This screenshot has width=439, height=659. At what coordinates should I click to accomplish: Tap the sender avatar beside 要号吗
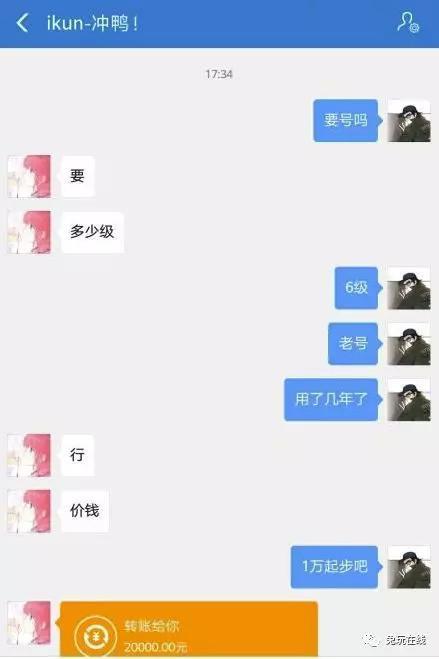tap(409, 121)
